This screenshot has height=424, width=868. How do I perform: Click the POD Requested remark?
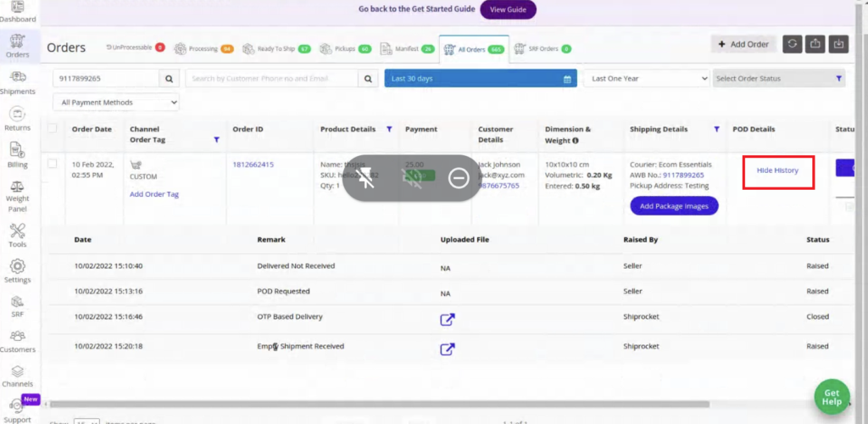(x=283, y=291)
